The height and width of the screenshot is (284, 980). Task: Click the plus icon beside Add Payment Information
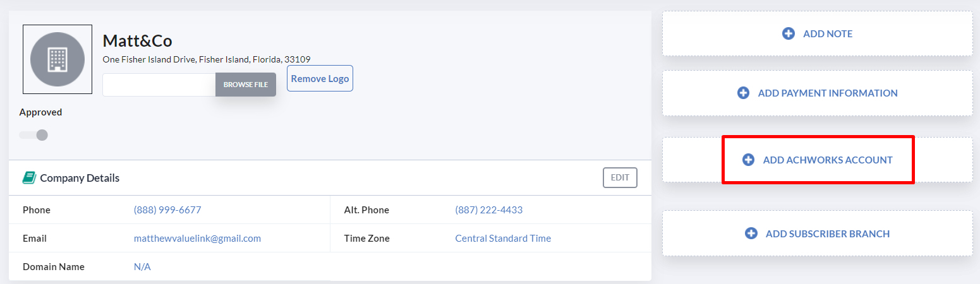pos(744,93)
